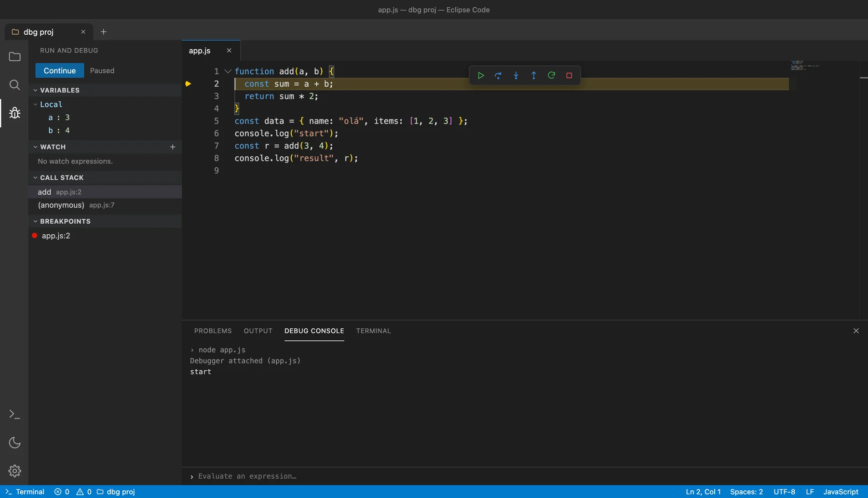The height and width of the screenshot is (498, 868).
Task: Step out with the up-arrow icon
Action: pyautogui.click(x=534, y=75)
